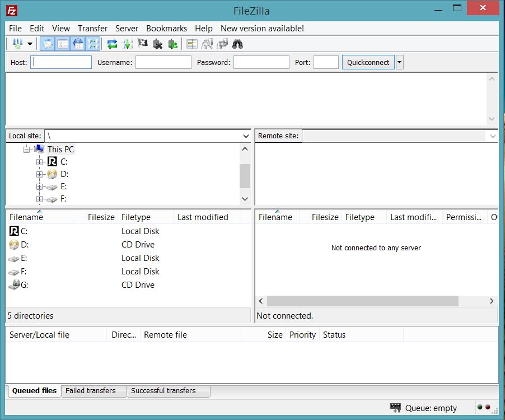Image resolution: width=505 pixels, height=420 pixels.
Task: Expand the E: drive tree node
Action: click(39, 186)
